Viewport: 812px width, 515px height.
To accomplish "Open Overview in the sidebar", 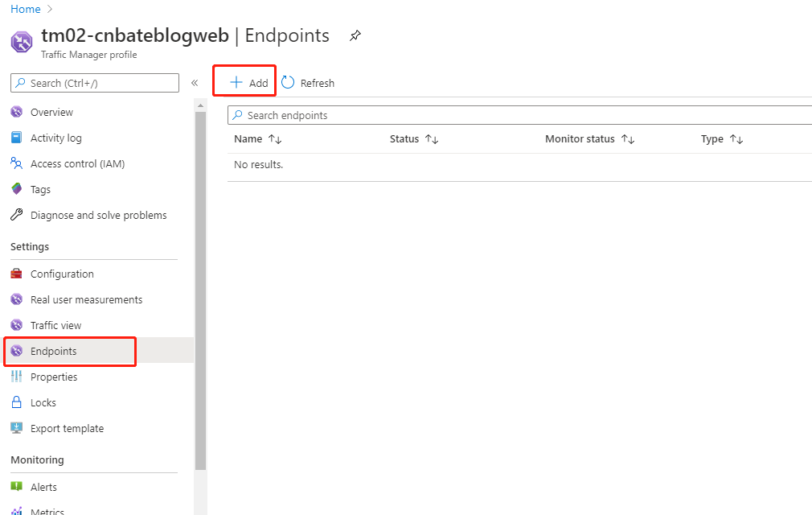I will (51, 112).
